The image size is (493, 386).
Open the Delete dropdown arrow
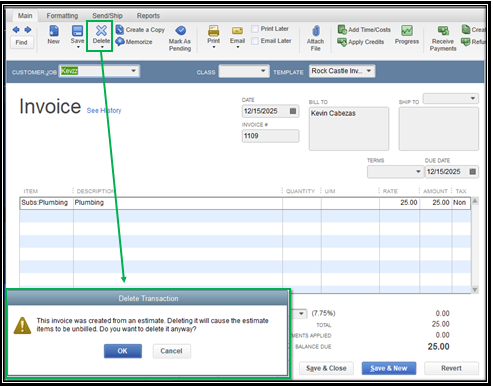coord(102,47)
